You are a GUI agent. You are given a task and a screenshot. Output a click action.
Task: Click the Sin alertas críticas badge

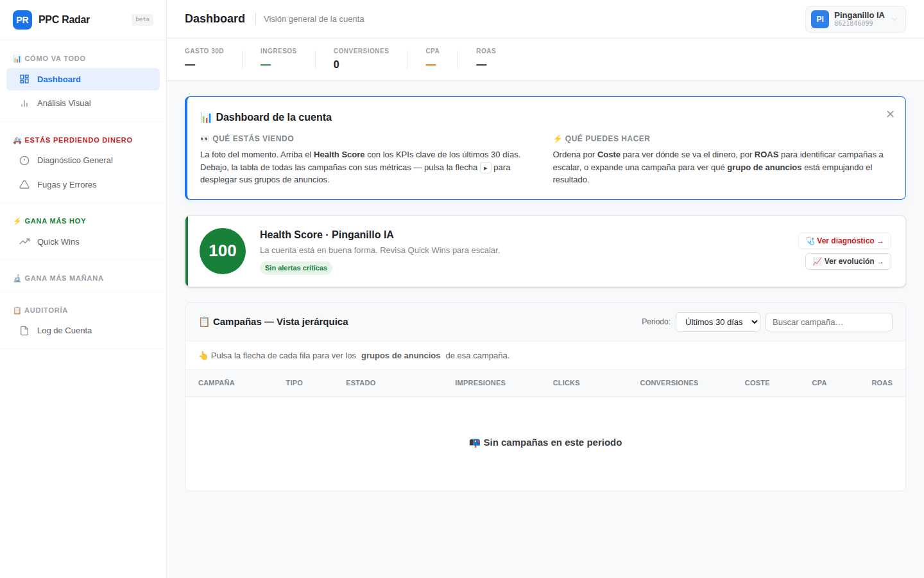[296, 268]
